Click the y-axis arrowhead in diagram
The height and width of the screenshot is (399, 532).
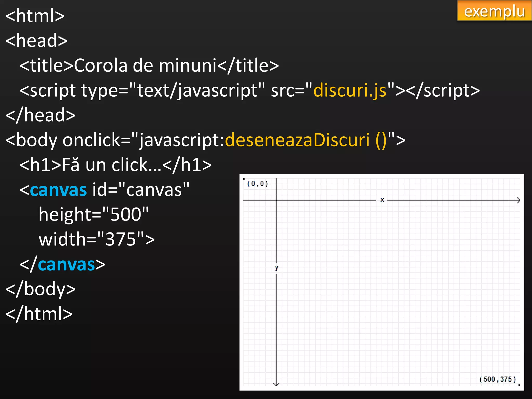coord(276,384)
